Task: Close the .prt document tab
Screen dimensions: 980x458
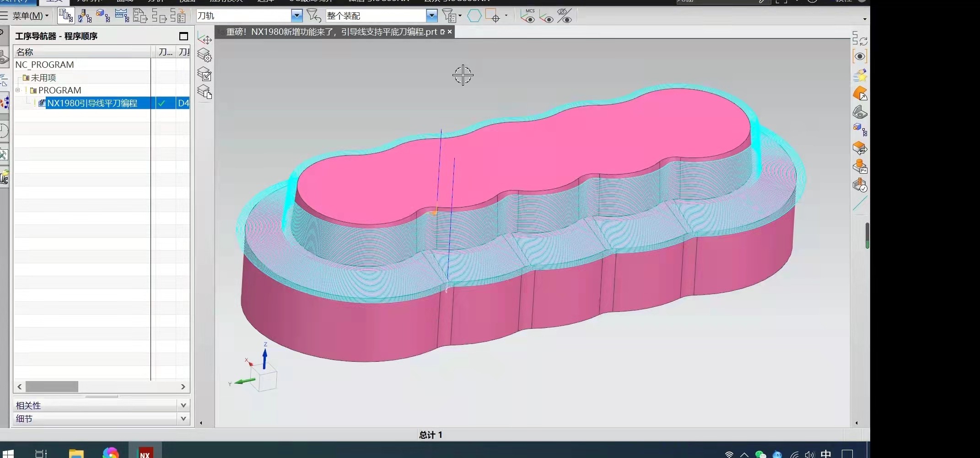Action: (x=450, y=32)
